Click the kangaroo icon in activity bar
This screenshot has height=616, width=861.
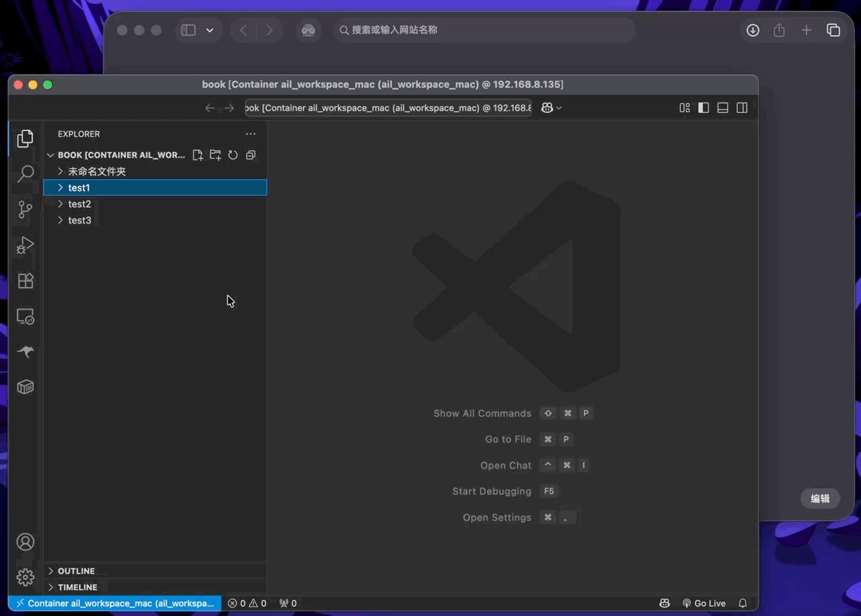click(26, 351)
